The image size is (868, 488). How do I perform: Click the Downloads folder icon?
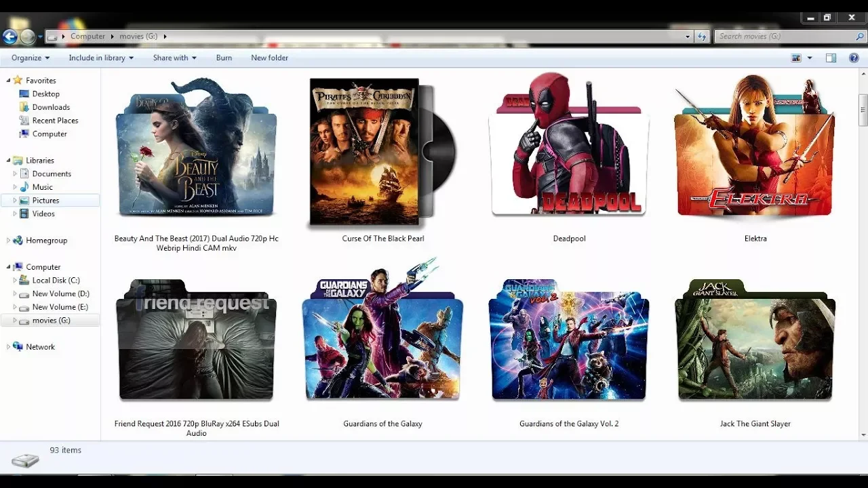24,107
